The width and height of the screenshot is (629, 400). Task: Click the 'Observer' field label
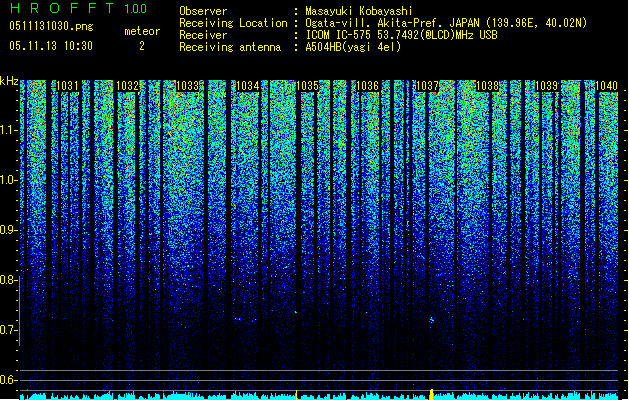click(203, 11)
